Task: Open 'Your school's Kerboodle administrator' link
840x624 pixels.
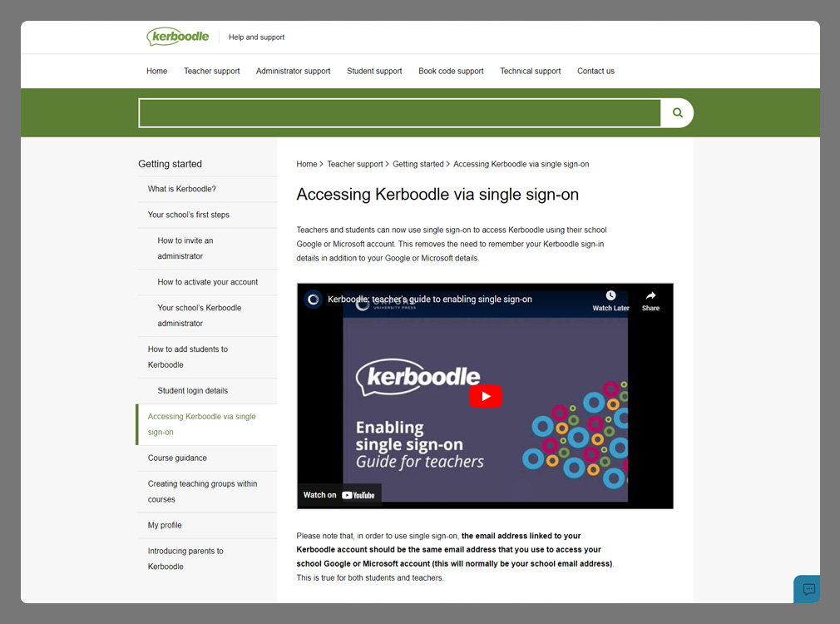Action: point(200,315)
